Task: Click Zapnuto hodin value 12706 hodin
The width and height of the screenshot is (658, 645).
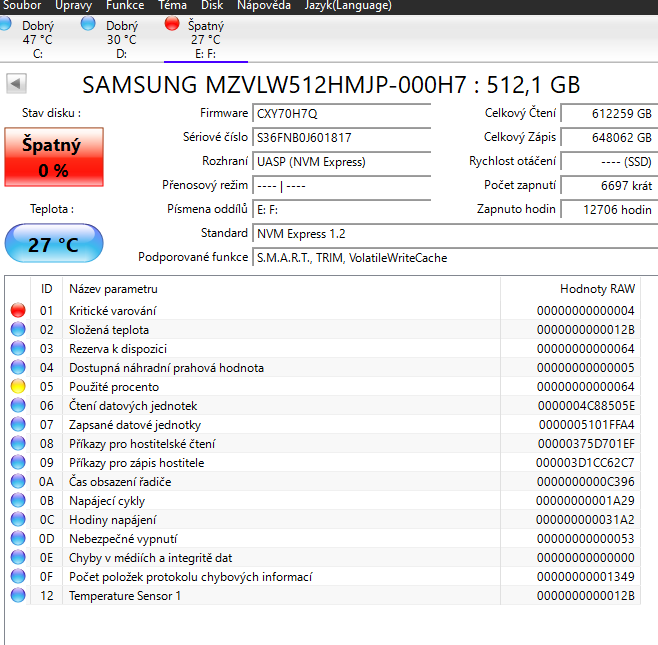Action: pyautogui.click(x=609, y=209)
